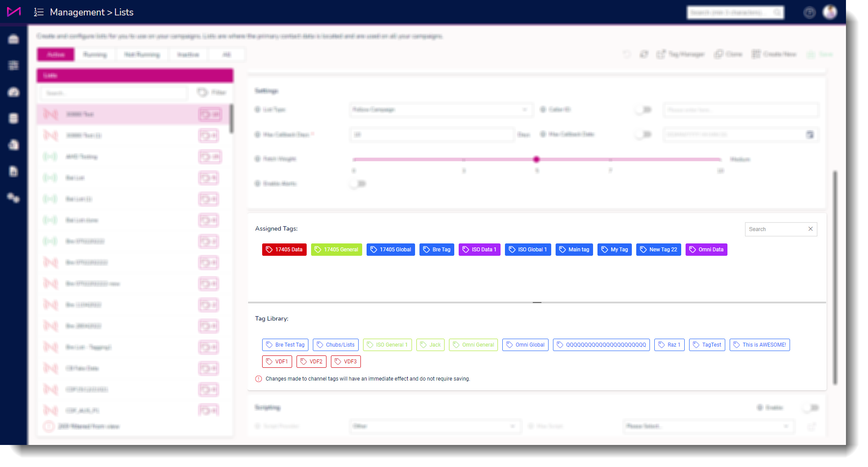Image resolution: width=868 pixels, height=467 pixels.
Task: Click the purple ISO Data 1 tag
Action: click(479, 250)
